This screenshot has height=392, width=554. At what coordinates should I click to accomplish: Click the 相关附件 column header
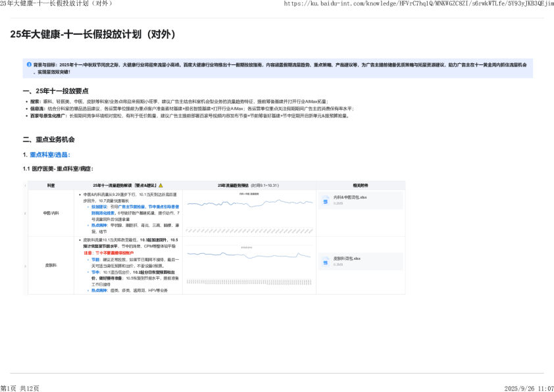361,185
